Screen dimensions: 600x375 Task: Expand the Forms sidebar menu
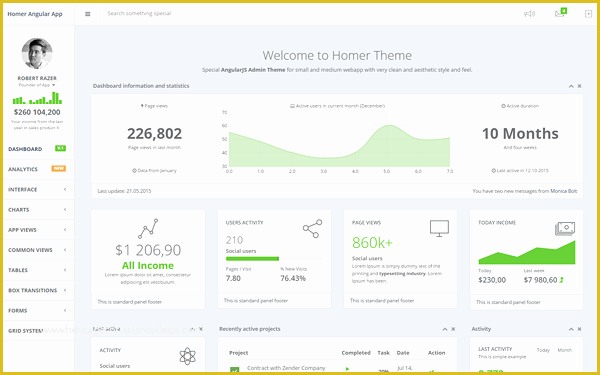[37, 311]
